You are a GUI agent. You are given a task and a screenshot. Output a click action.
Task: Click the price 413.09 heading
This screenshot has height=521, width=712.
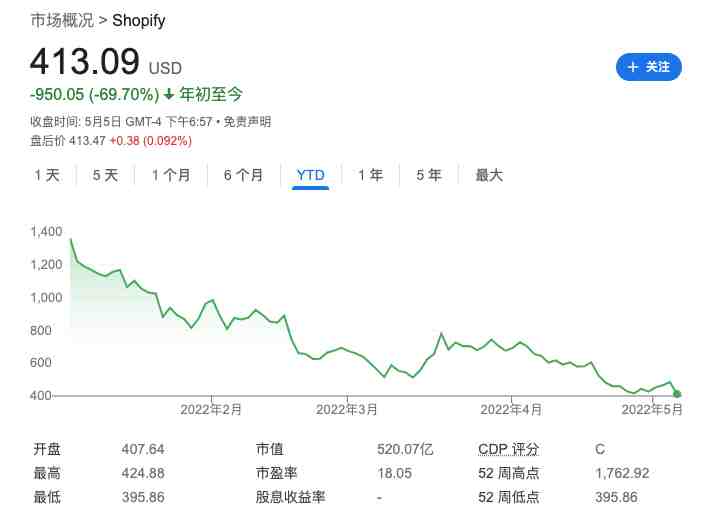tap(85, 62)
